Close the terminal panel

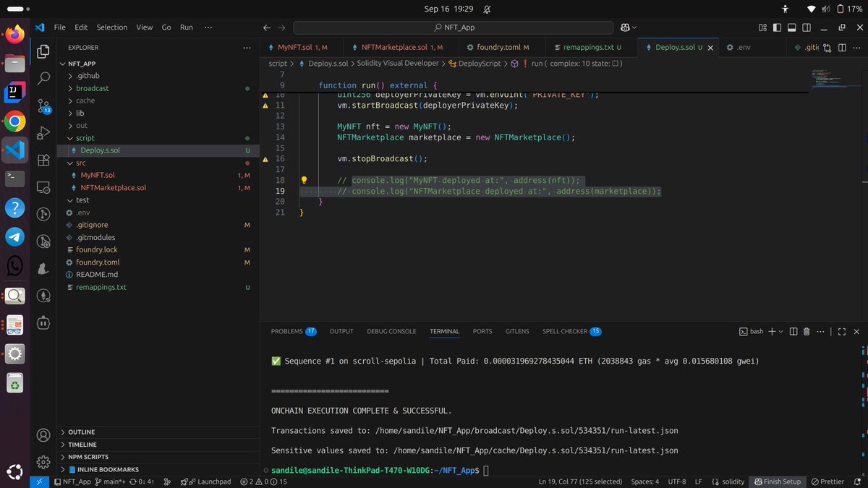[x=855, y=331]
